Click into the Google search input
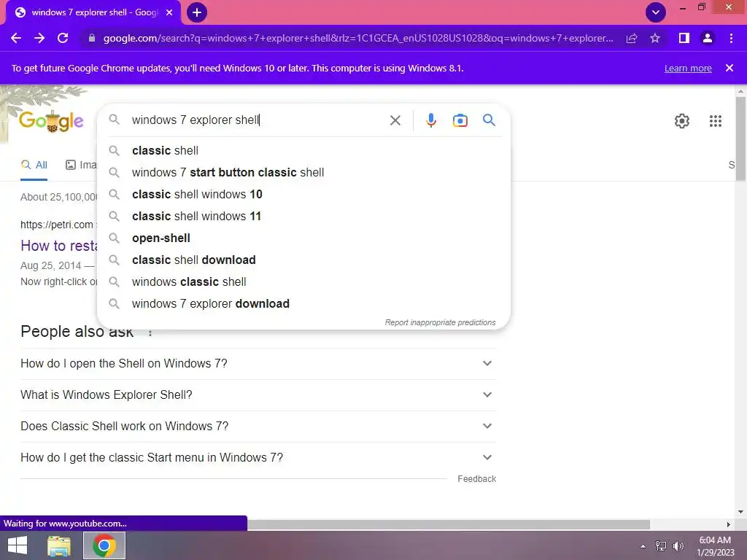 click(x=258, y=120)
